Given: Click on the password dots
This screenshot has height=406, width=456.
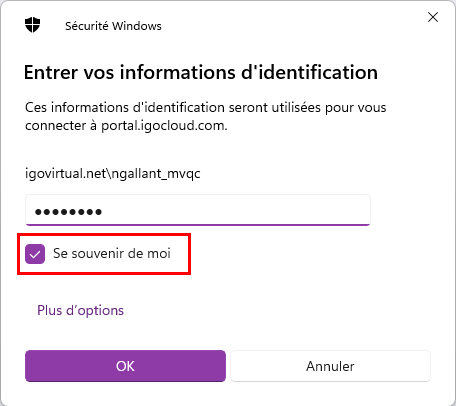Looking at the screenshot, I should pos(68,212).
